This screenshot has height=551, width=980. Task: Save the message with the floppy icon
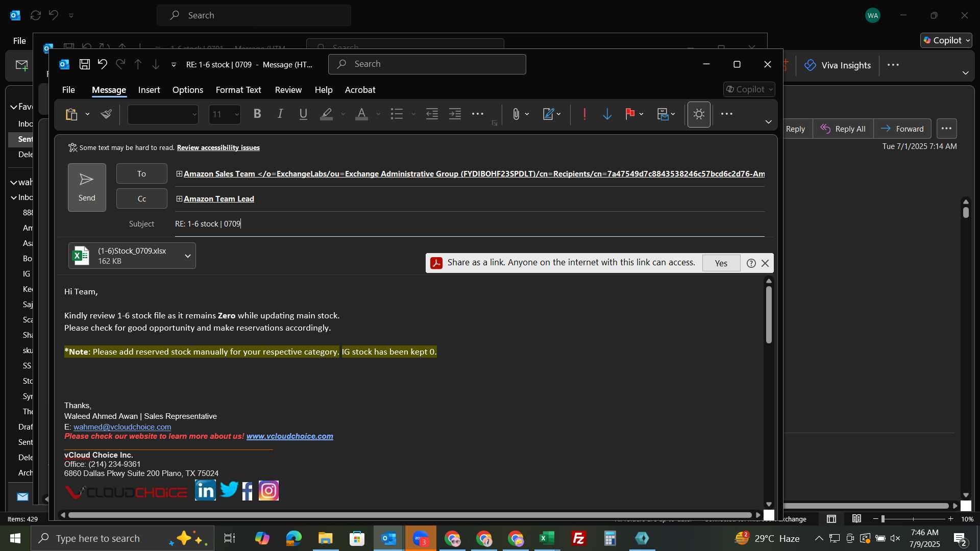85,64
